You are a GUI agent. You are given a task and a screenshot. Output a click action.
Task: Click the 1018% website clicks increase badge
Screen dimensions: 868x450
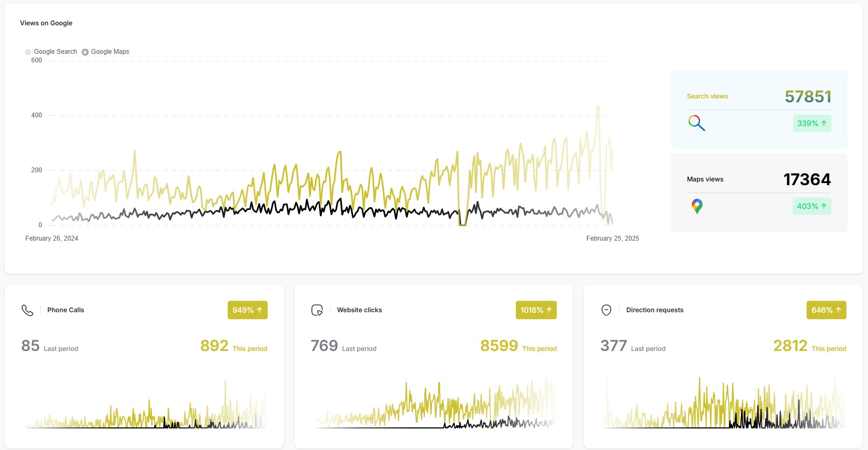point(536,310)
